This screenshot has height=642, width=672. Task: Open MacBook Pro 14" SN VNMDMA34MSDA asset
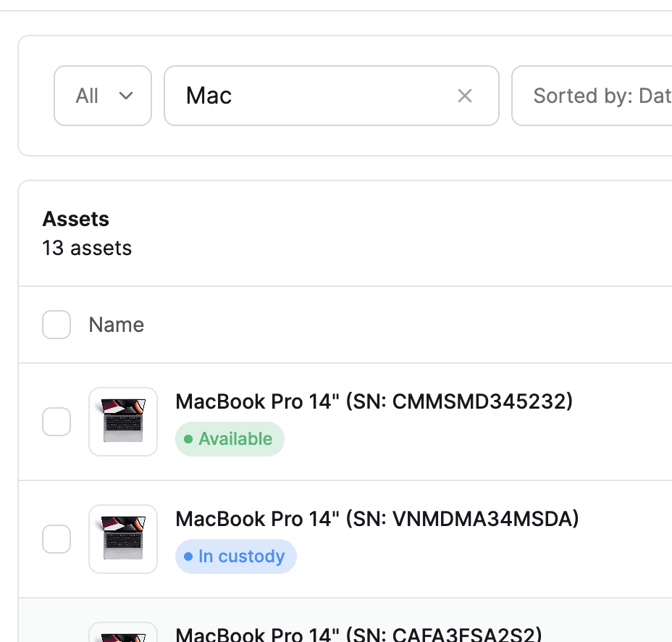(x=377, y=519)
